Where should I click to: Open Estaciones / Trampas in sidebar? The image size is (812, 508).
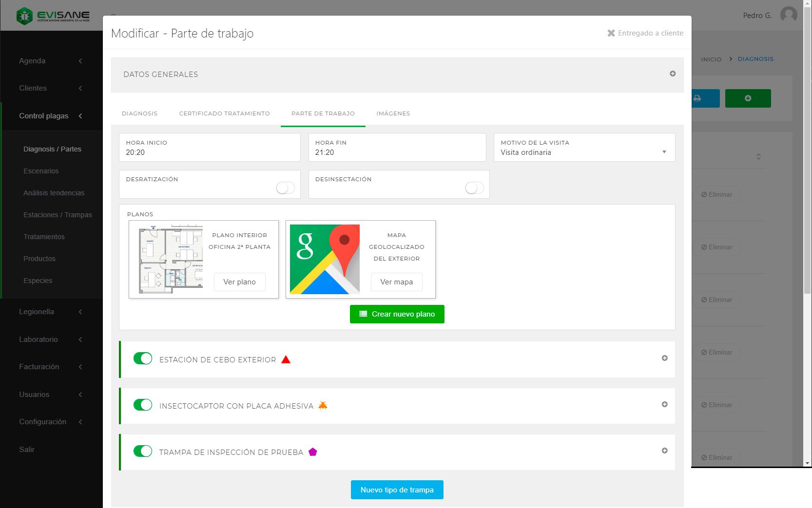coord(58,215)
